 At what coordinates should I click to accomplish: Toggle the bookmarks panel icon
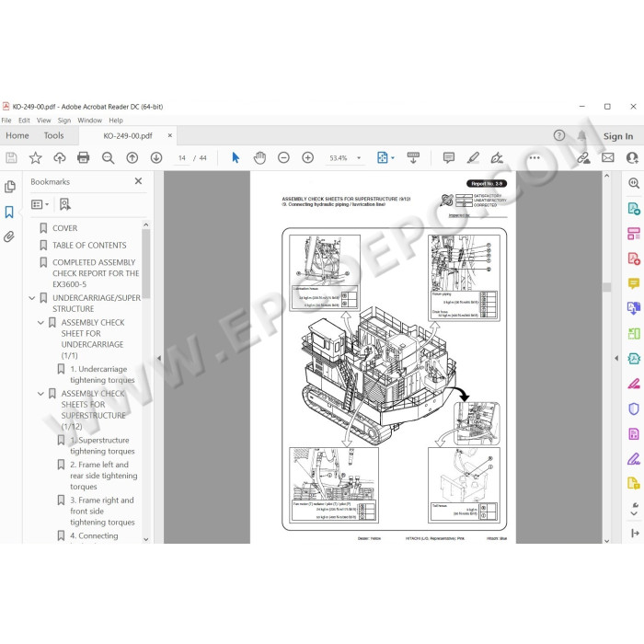pos(9,213)
